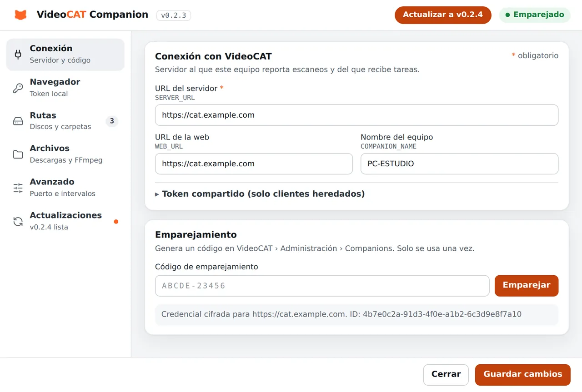Click the 3 badge on Rutas

coord(112,121)
